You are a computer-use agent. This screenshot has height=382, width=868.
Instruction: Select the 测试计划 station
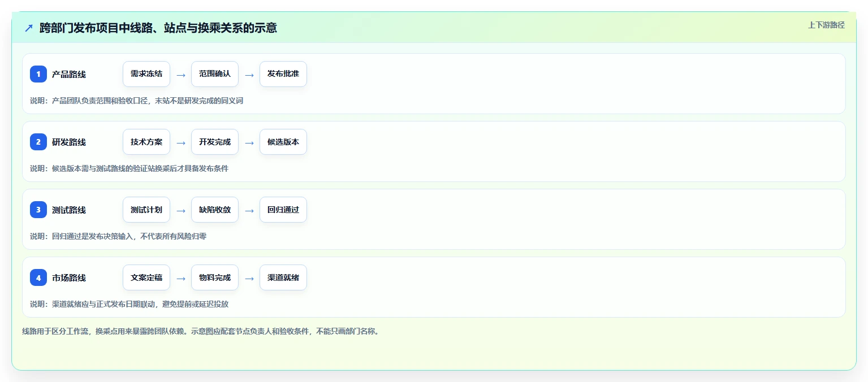point(146,210)
